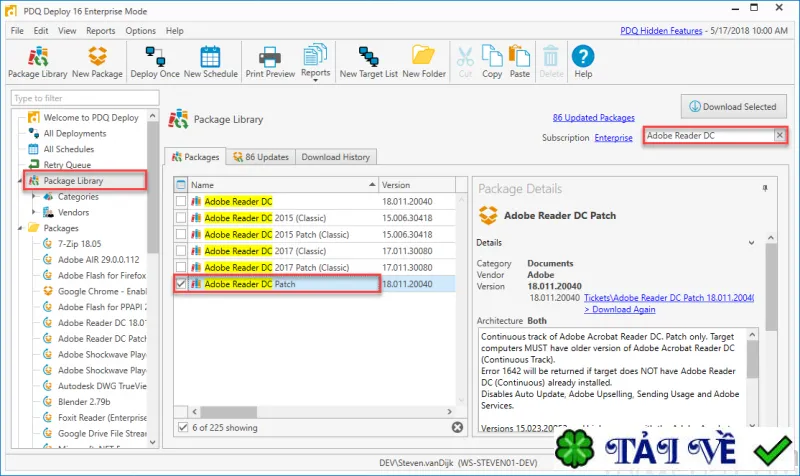This screenshot has width=800, height=476.
Task: Open the File menu
Action: [x=17, y=31]
